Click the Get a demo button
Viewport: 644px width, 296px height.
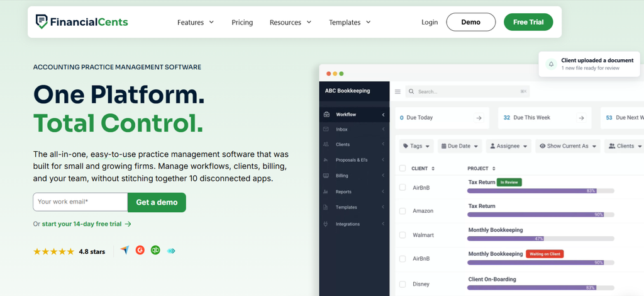coord(157,202)
